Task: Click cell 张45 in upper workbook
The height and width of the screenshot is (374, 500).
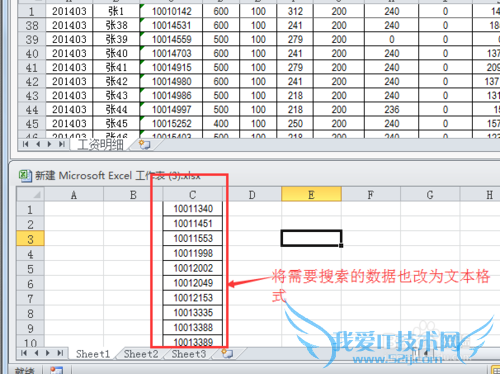Action: coord(116,123)
